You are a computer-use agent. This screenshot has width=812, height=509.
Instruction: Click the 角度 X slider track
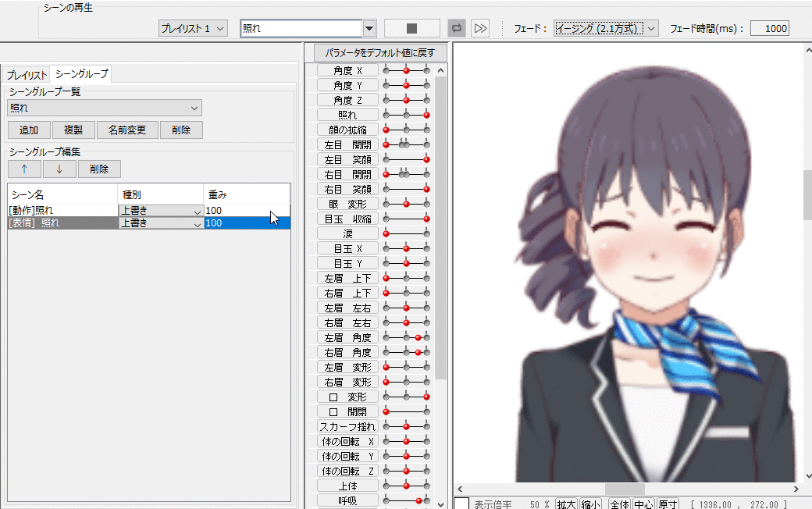click(x=407, y=70)
